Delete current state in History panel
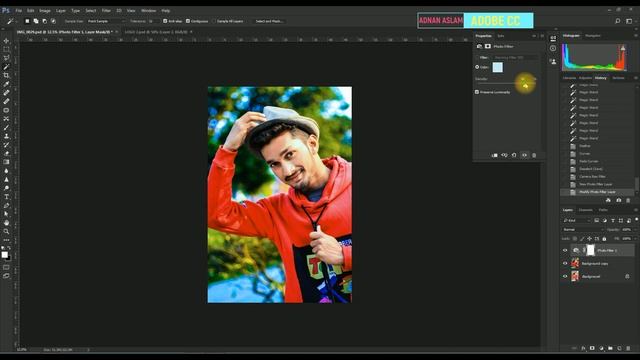The height and width of the screenshot is (360, 640). pyautogui.click(x=628, y=200)
